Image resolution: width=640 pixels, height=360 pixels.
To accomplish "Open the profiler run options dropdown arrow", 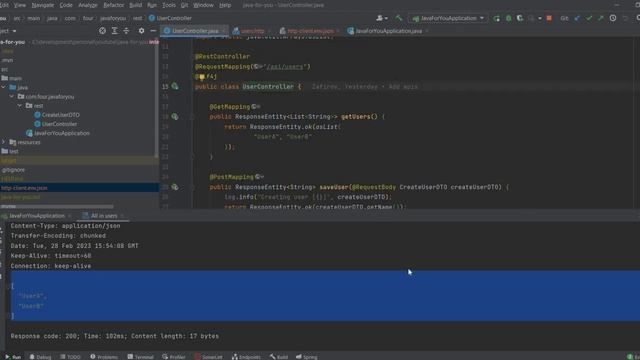I will 540,18.
